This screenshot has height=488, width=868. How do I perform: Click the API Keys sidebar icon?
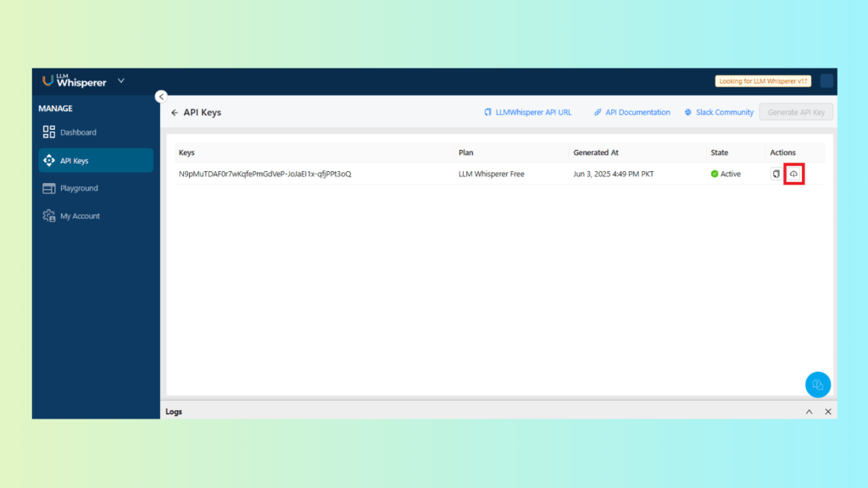48,160
